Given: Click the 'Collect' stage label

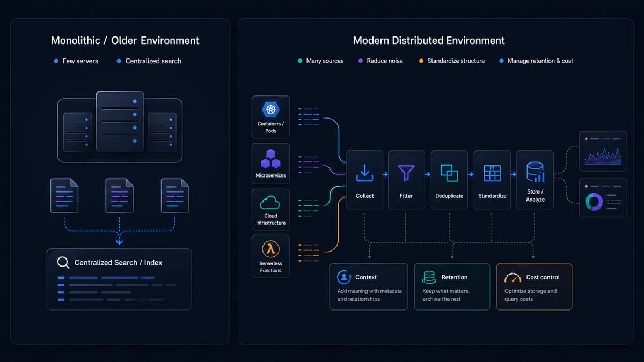Looking at the screenshot, I should [x=364, y=196].
